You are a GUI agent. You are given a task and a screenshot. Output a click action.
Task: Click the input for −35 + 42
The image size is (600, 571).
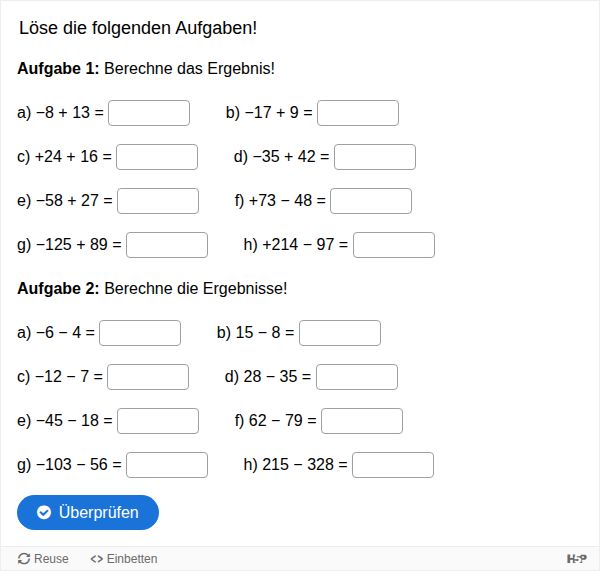375,157
